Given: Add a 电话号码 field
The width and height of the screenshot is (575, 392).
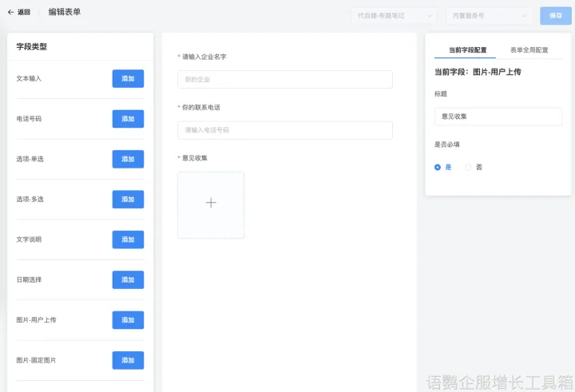Looking at the screenshot, I should (128, 119).
